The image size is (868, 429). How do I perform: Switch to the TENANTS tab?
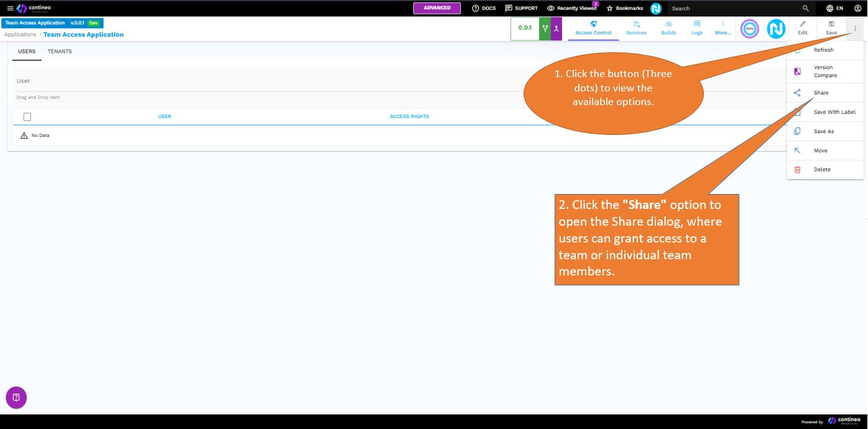click(60, 52)
